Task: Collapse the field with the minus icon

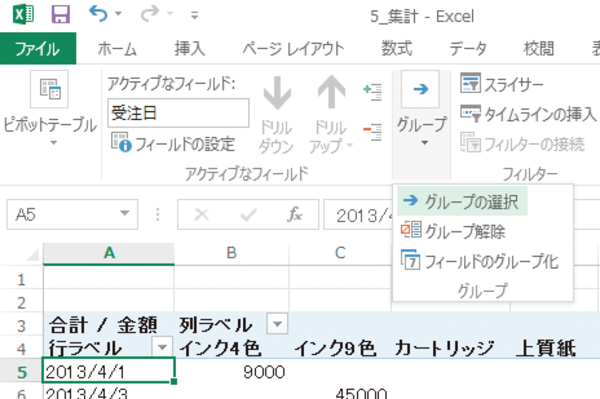Action: click(x=372, y=132)
